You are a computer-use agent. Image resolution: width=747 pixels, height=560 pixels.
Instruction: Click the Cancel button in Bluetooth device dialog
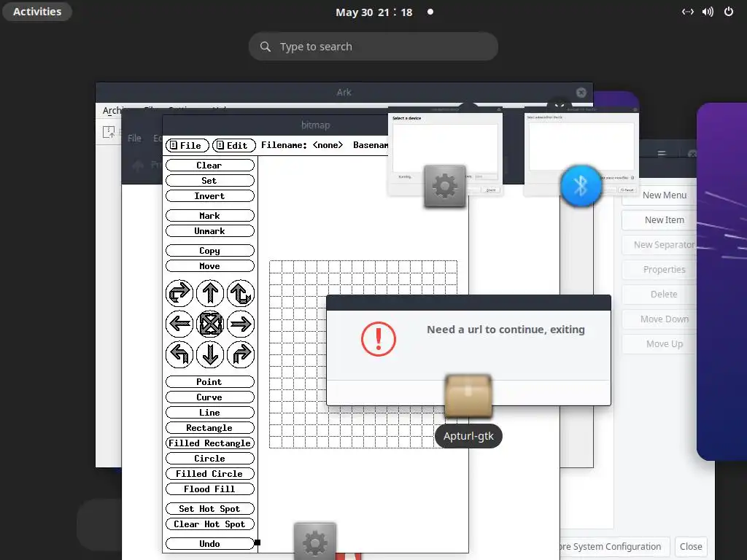pos(627,190)
